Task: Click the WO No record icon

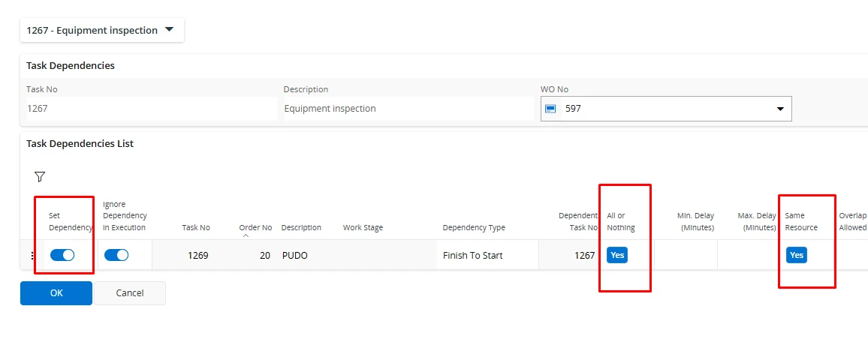Action: pyautogui.click(x=550, y=109)
